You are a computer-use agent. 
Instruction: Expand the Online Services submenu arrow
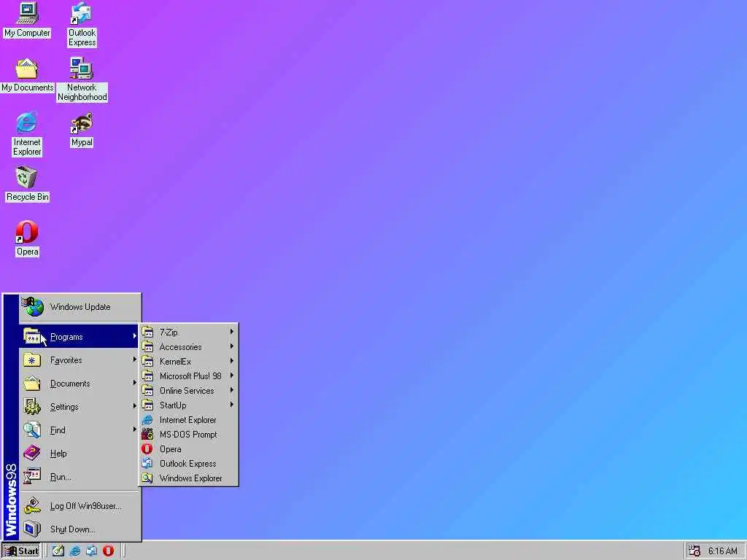tap(231, 390)
